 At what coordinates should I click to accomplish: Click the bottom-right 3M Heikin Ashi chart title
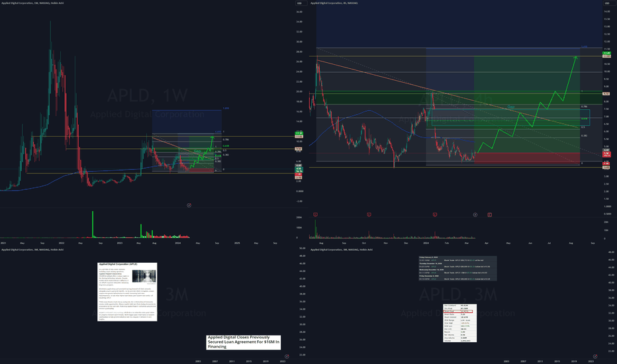click(x=342, y=250)
